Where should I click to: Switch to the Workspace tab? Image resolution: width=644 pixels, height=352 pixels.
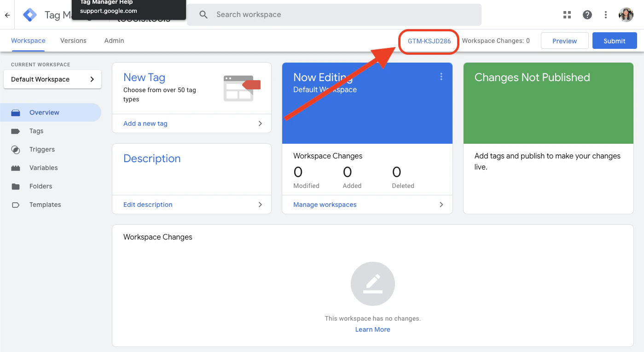coord(28,41)
